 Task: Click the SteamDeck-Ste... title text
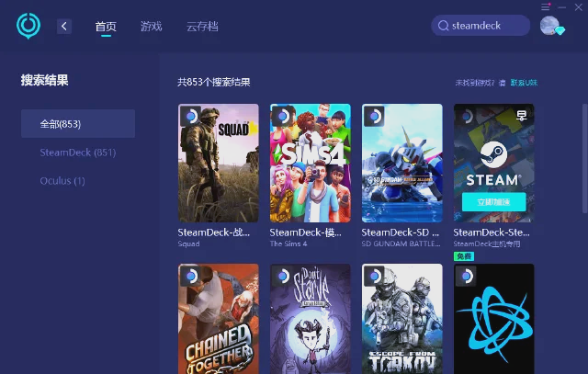coord(492,232)
